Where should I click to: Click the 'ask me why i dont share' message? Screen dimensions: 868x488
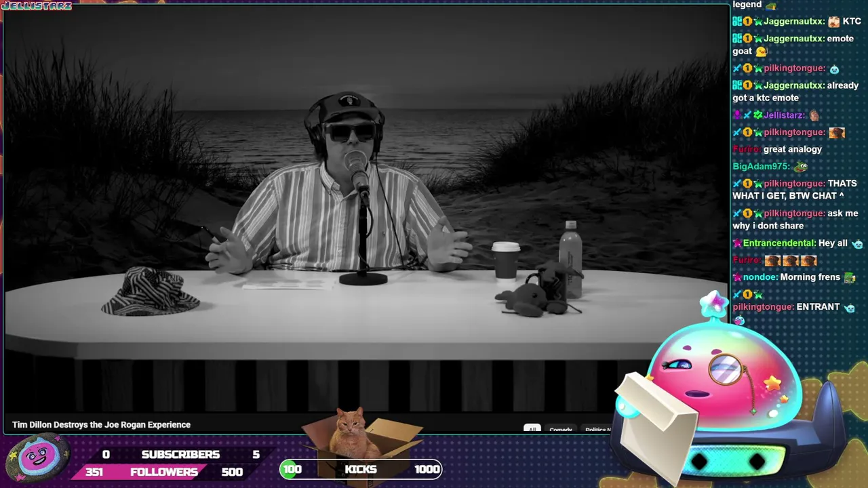[795, 220]
